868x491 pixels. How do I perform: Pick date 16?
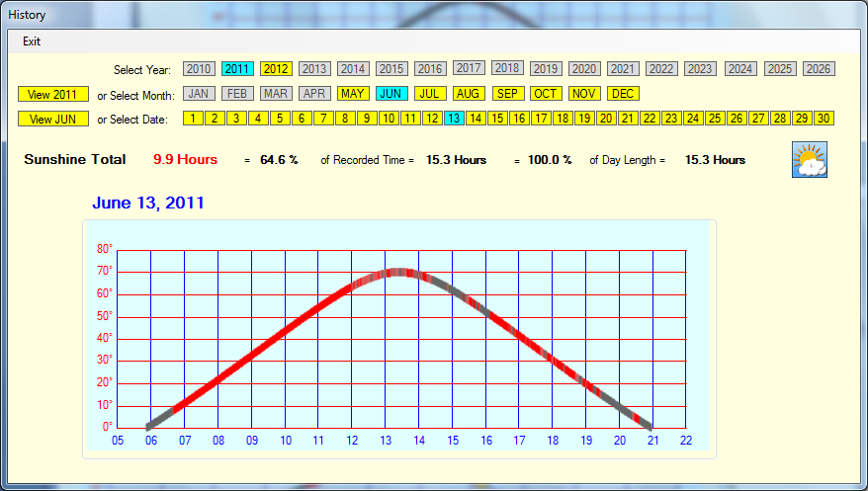coord(519,119)
